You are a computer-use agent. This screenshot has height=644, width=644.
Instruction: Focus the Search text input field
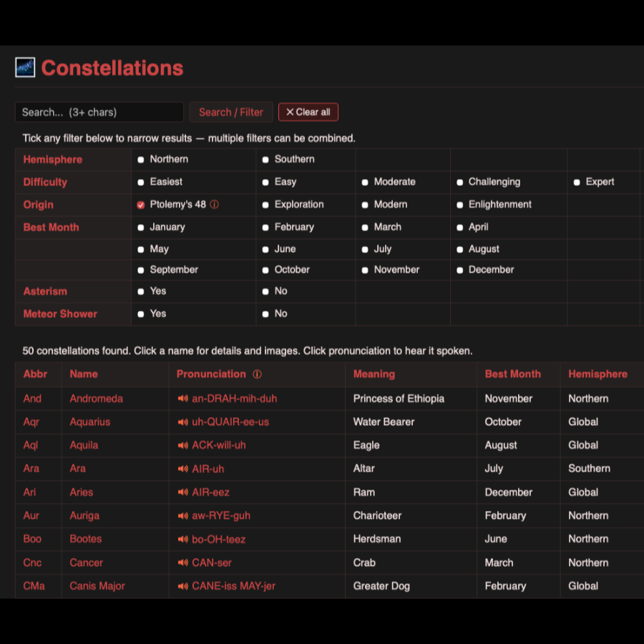tap(99, 112)
